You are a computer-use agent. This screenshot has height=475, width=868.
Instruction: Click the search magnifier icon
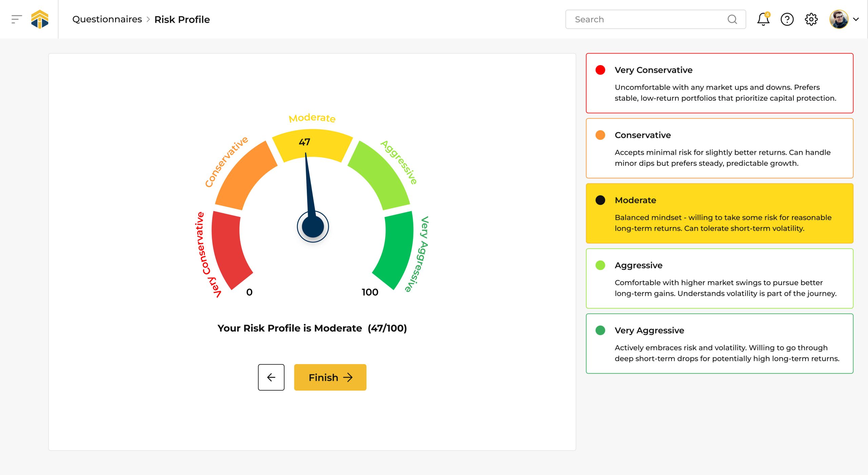tap(732, 19)
